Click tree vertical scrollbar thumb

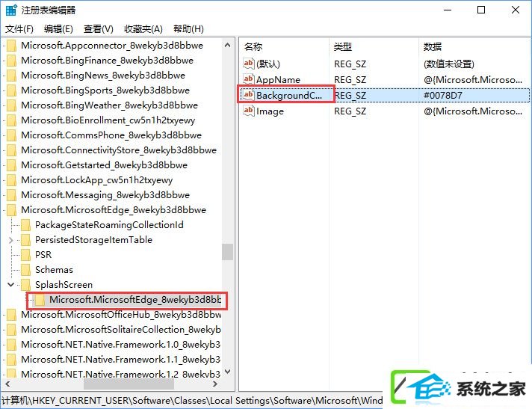(x=228, y=252)
